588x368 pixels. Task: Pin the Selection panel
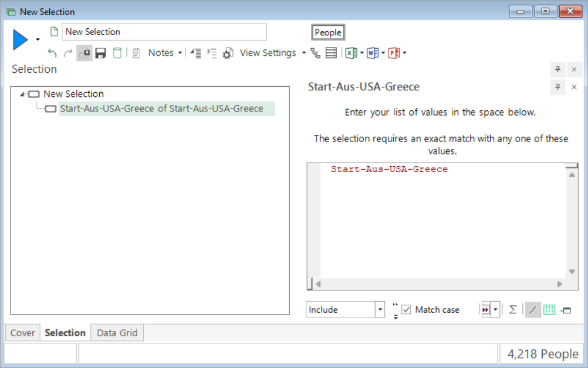click(x=557, y=69)
